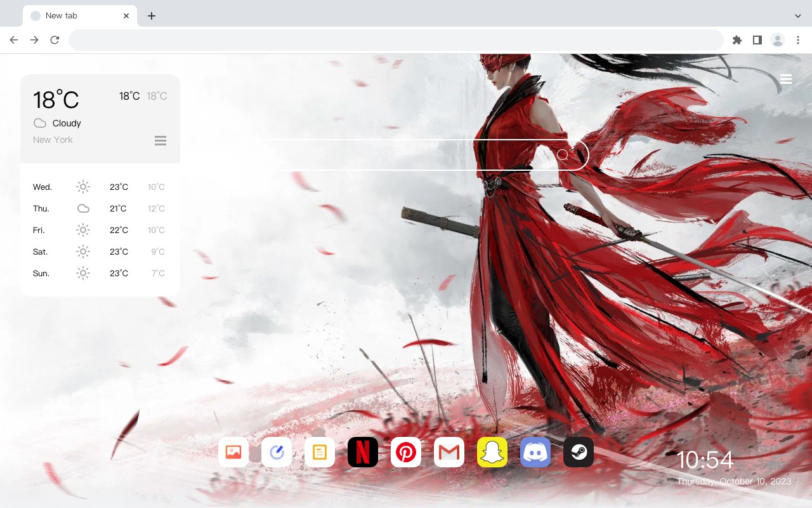The width and height of the screenshot is (812, 508).
Task: Focus the browser address bar
Action: coord(396,40)
